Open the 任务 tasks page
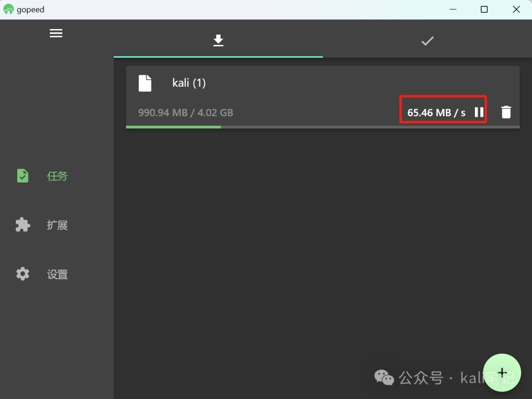Screen dimensions: 532x399 coord(57,176)
